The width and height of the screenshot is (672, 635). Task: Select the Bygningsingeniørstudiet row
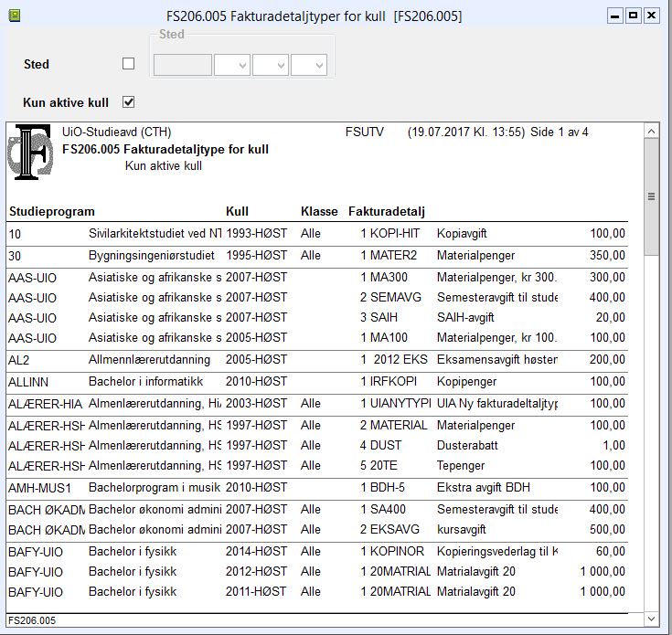point(317,256)
